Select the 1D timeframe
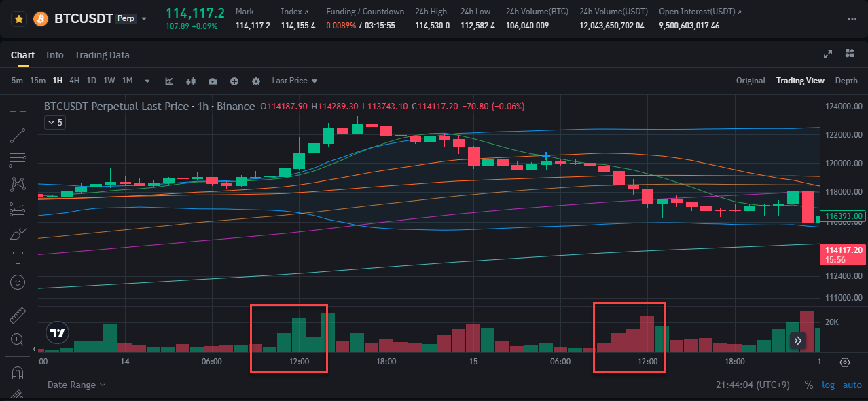The height and width of the screenshot is (401, 868). point(92,81)
